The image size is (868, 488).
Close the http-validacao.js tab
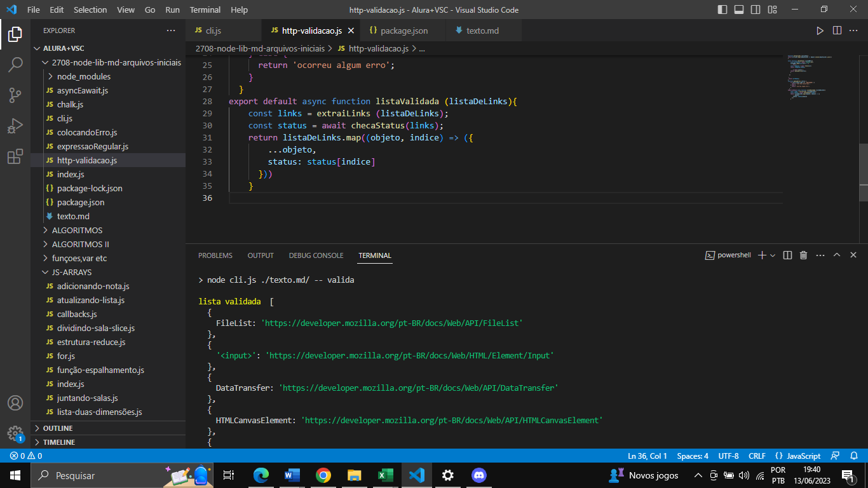coord(351,30)
